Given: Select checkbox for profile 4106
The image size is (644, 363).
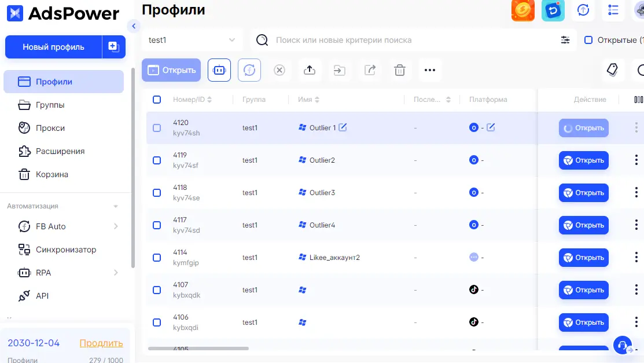Looking at the screenshot, I should pyautogui.click(x=157, y=322).
